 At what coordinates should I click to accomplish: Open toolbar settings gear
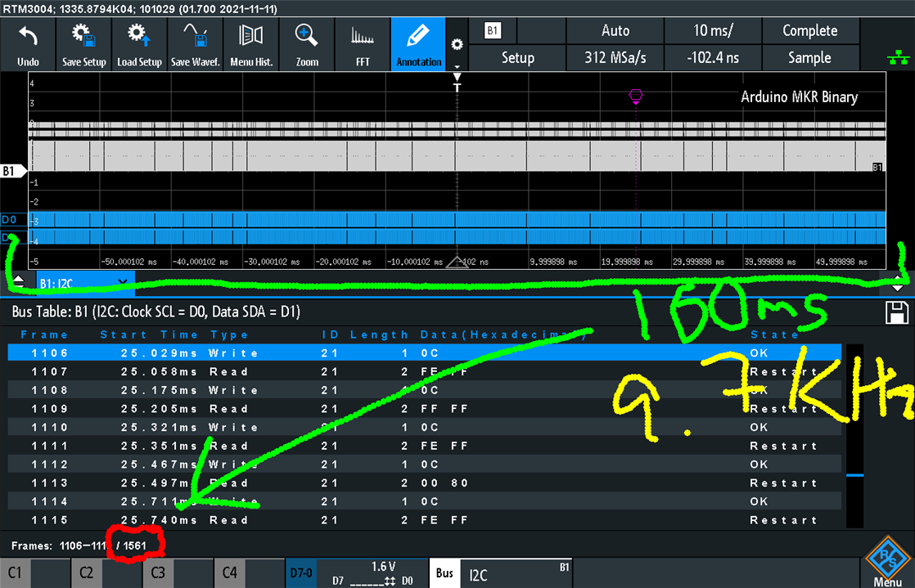pyautogui.click(x=457, y=45)
